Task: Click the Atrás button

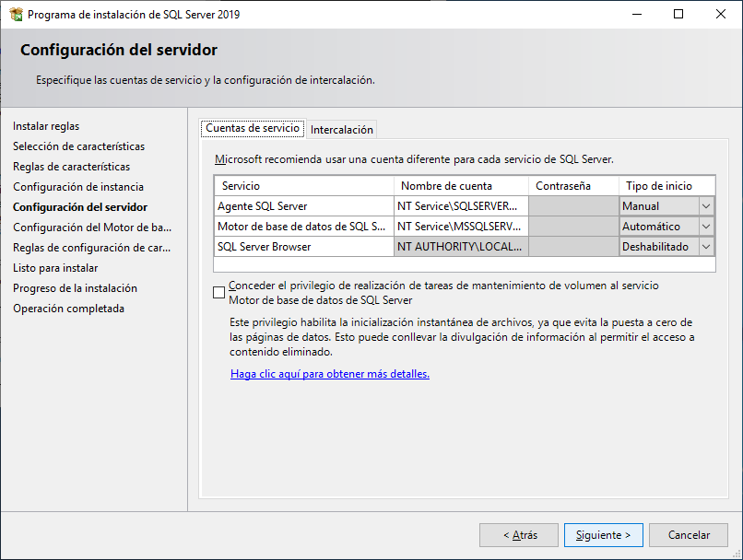Action: point(518,534)
